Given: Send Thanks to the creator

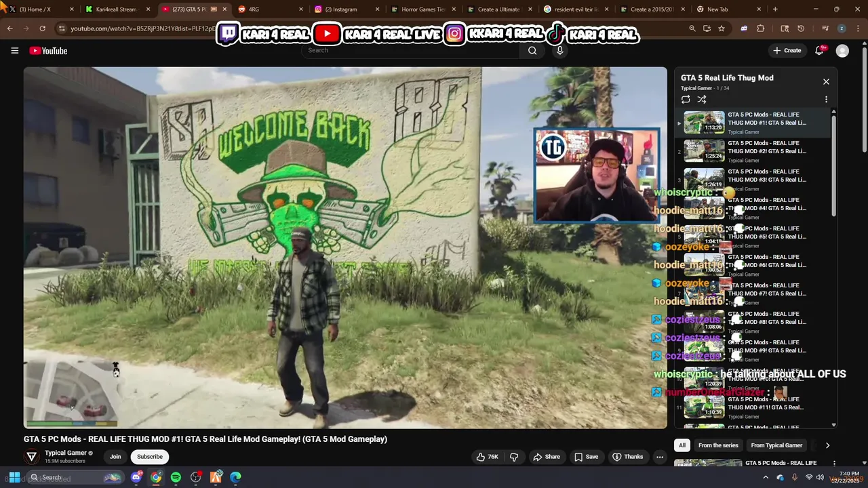Looking at the screenshot, I should pos(627,457).
